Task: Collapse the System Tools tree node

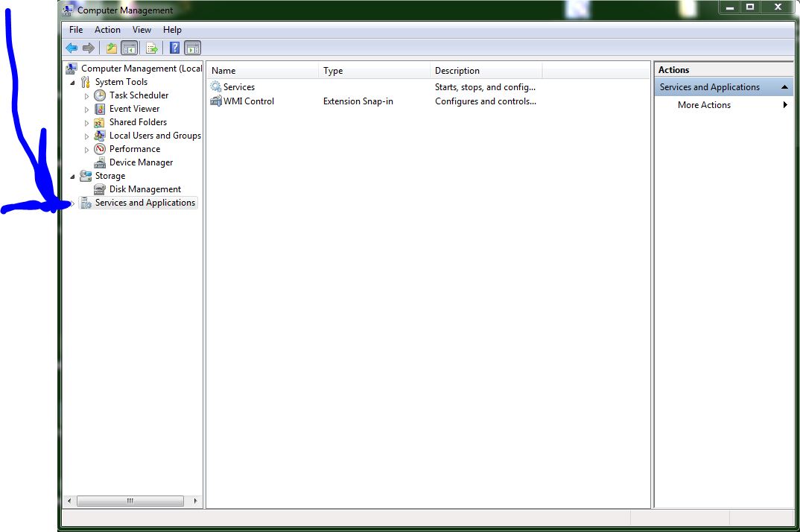Action: pos(72,83)
